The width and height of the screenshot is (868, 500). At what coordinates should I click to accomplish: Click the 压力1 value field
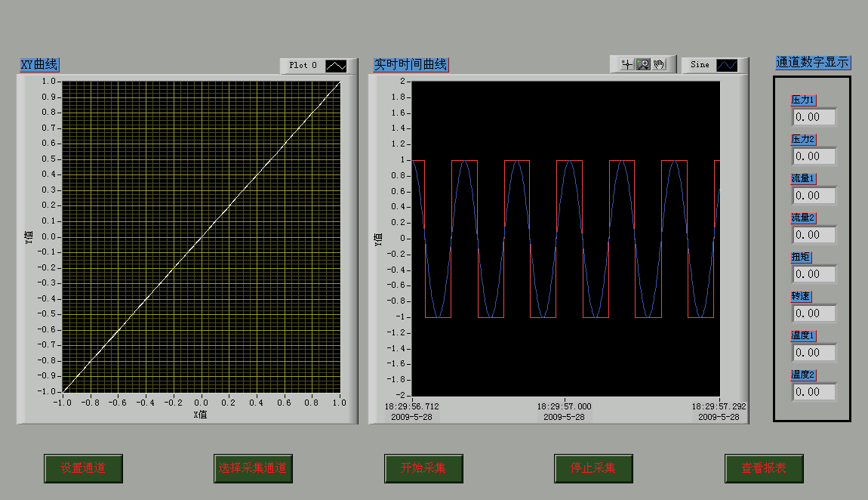pyautogui.click(x=814, y=117)
